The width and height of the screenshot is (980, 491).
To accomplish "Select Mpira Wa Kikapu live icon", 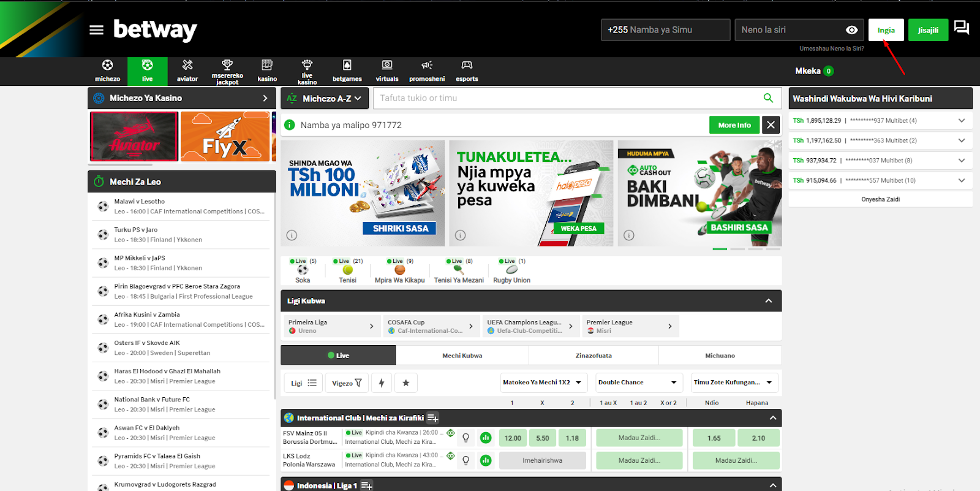I will 399,270.
